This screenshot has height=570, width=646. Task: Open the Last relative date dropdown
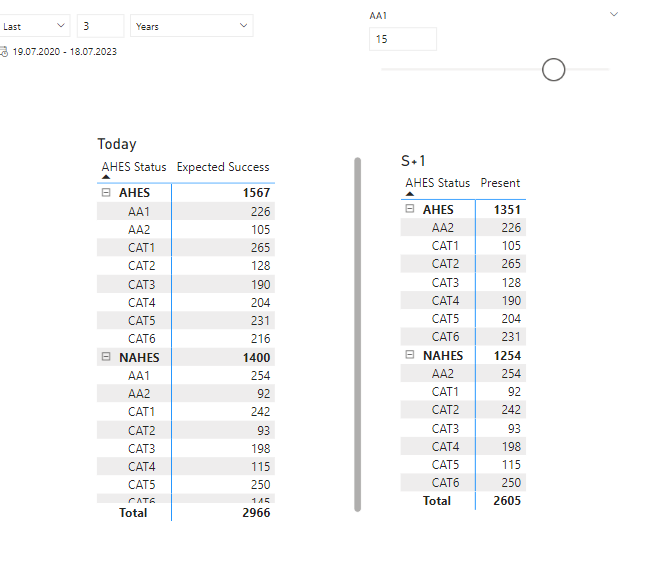click(34, 26)
